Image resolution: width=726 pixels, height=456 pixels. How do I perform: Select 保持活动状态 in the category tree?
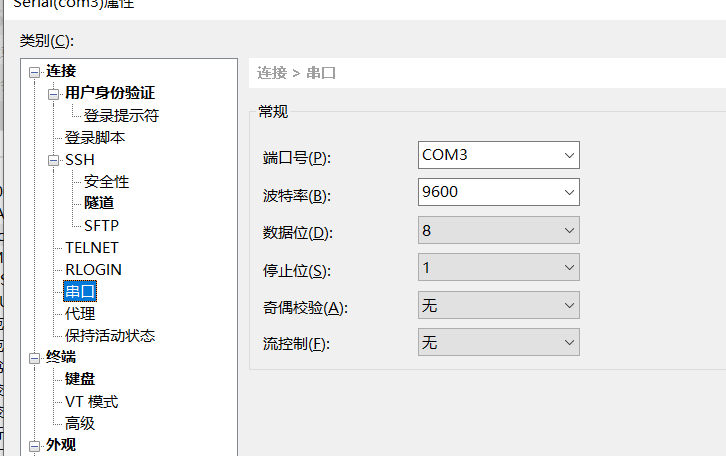[x=110, y=335]
